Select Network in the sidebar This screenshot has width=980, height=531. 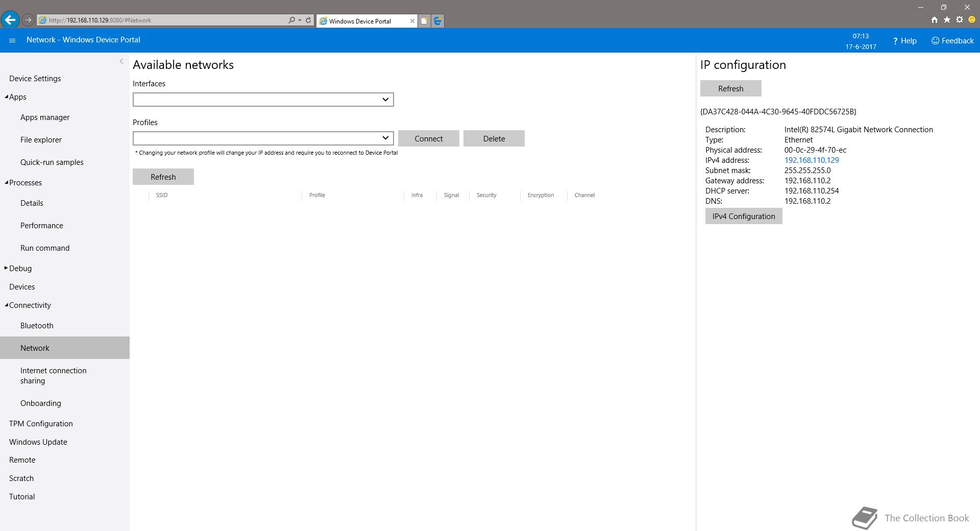click(65, 348)
